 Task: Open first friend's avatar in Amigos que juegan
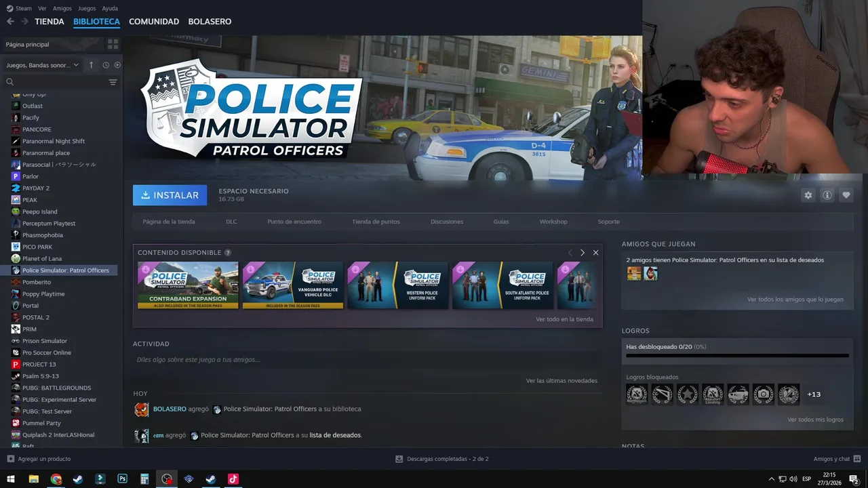[x=634, y=274]
